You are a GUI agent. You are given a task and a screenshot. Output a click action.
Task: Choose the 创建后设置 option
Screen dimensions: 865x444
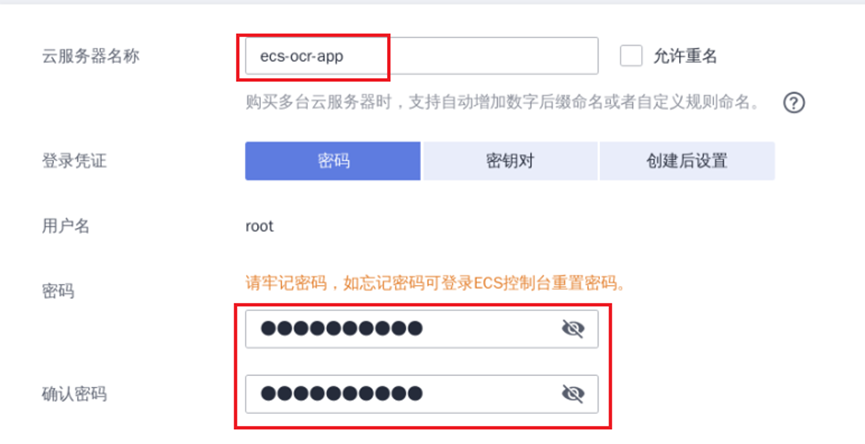[x=687, y=161]
